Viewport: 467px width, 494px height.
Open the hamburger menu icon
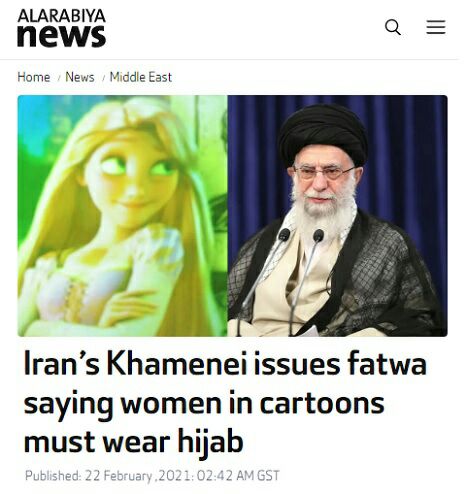click(x=436, y=27)
